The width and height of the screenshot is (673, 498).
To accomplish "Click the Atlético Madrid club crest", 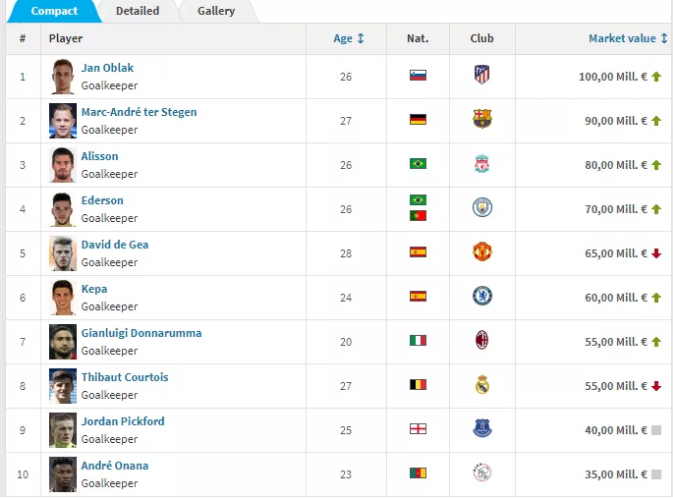I will 482,75.
